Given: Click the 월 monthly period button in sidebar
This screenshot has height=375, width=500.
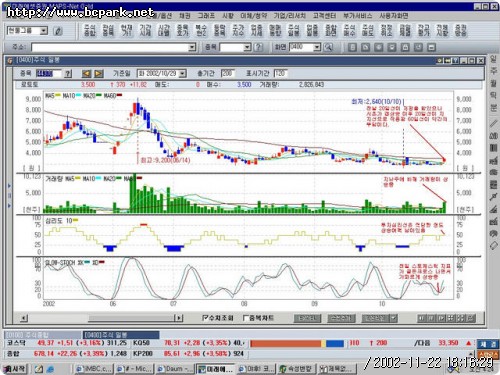Looking at the screenshot, I should click(494, 83).
